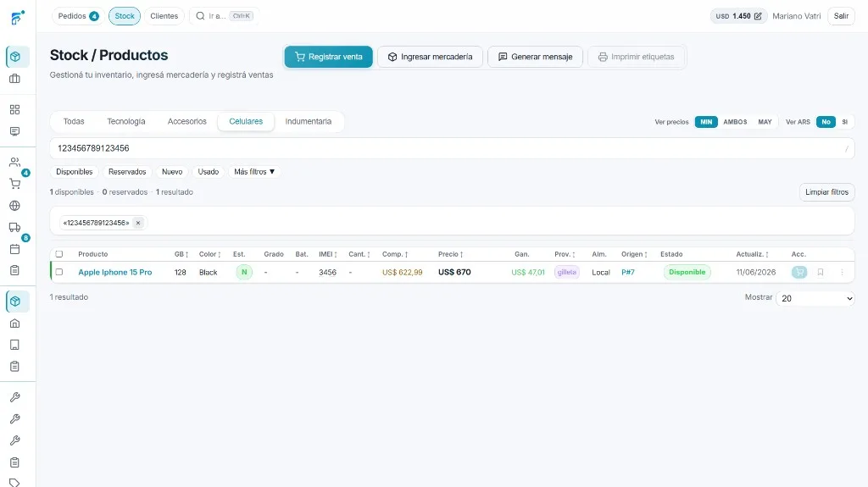Open the briefcase section in the sidebar
The image size is (868, 487).
[x=15, y=79]
